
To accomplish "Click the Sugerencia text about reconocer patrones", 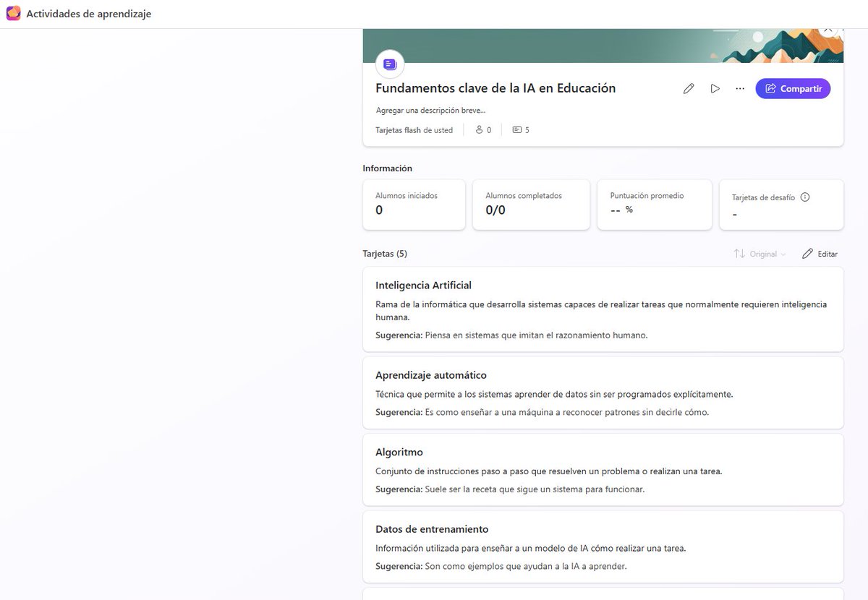I will click(x=542, y=412).
